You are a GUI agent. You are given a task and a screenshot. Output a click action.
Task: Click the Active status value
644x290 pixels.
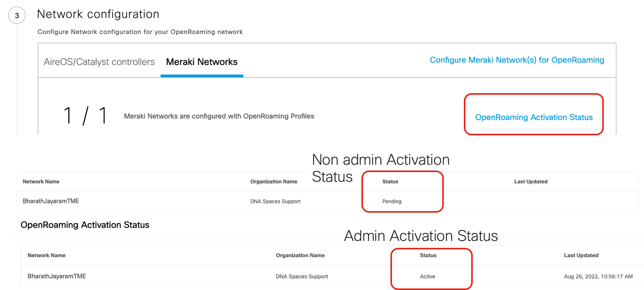427,276
